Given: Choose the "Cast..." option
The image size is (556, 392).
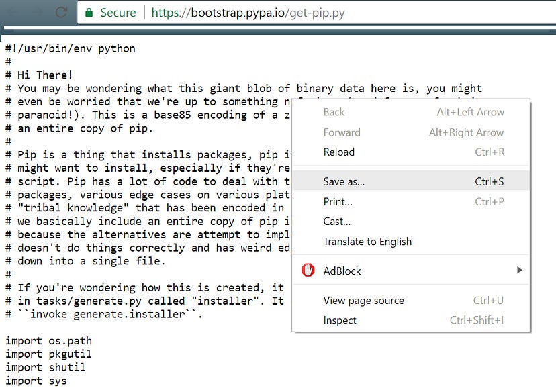Looking at the screenshot, I should tap(336, 221).
